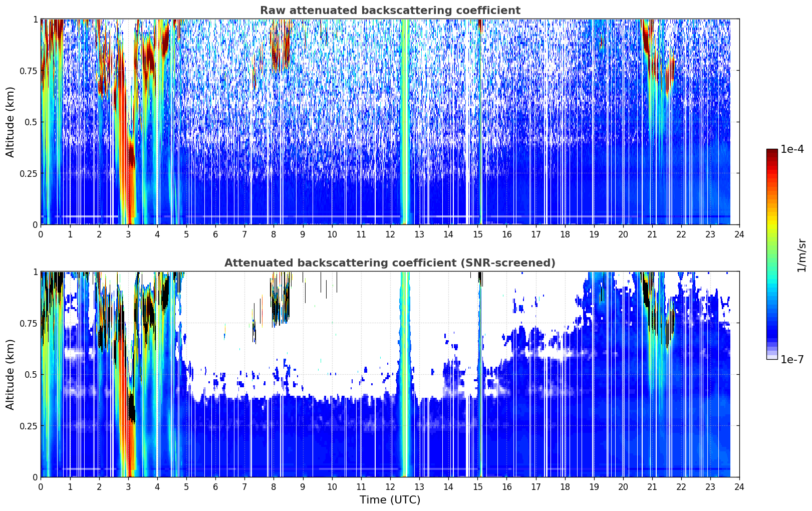Image resolution: width=812 pixels, height=511 pixels.
Task: Click the top plot's Altitude (km) label
Action: click(10, 122)
